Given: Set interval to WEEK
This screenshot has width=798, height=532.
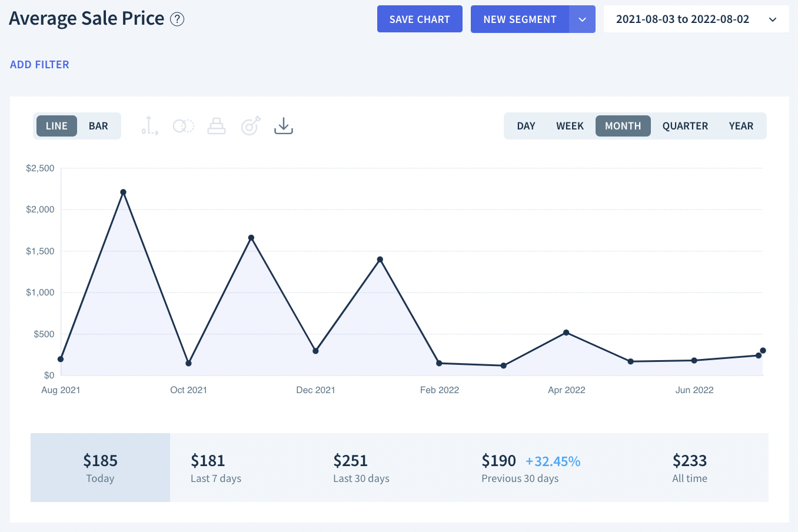Looking at the screenshot, I should click(x=570, y=126).
